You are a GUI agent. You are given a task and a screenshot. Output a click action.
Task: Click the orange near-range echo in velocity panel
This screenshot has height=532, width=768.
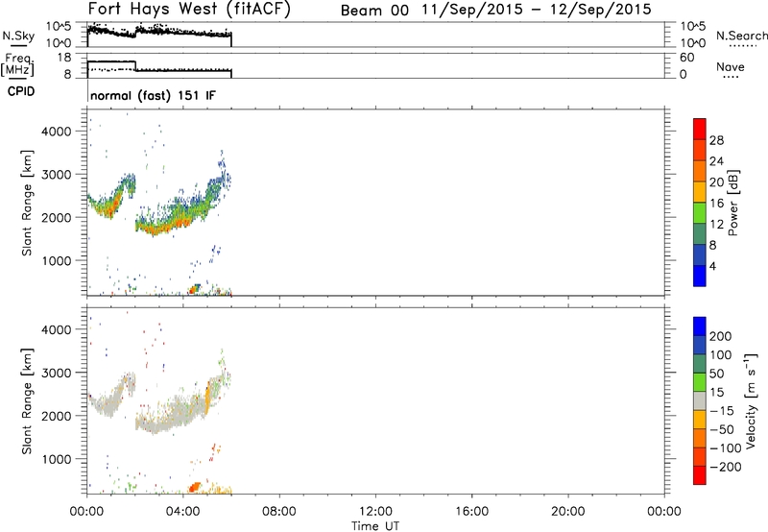point(195,487)
